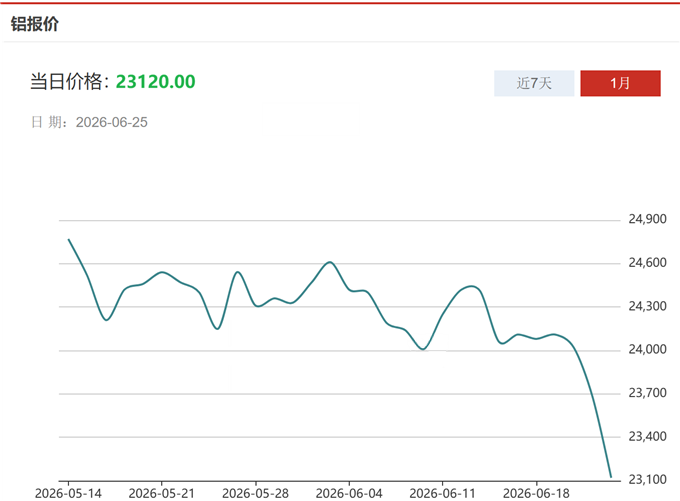Click the green 23120.00 price value
Viewport: 680px width, 501px height.
point(156,82)
